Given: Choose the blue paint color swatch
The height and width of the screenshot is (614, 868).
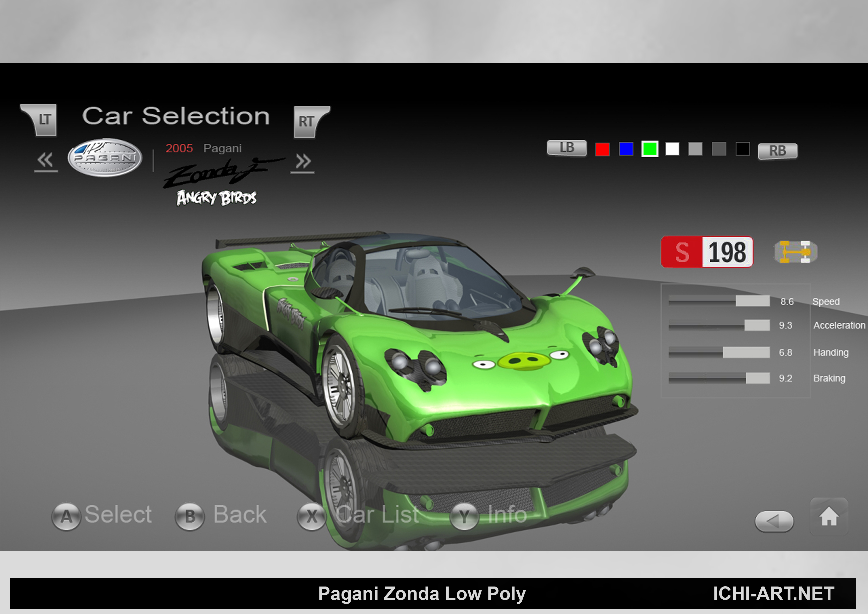Looking at the screenshot, I should coord(626,149).
